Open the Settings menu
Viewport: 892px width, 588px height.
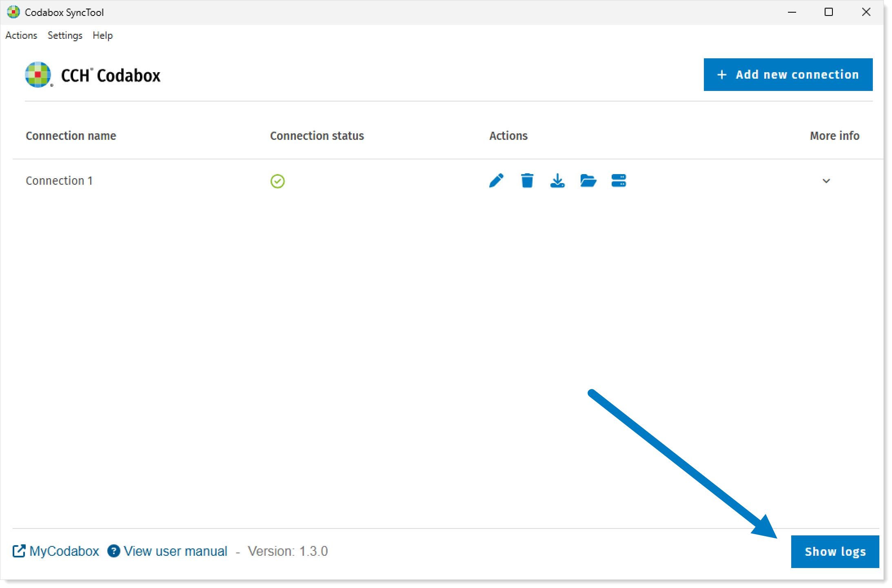65,35
